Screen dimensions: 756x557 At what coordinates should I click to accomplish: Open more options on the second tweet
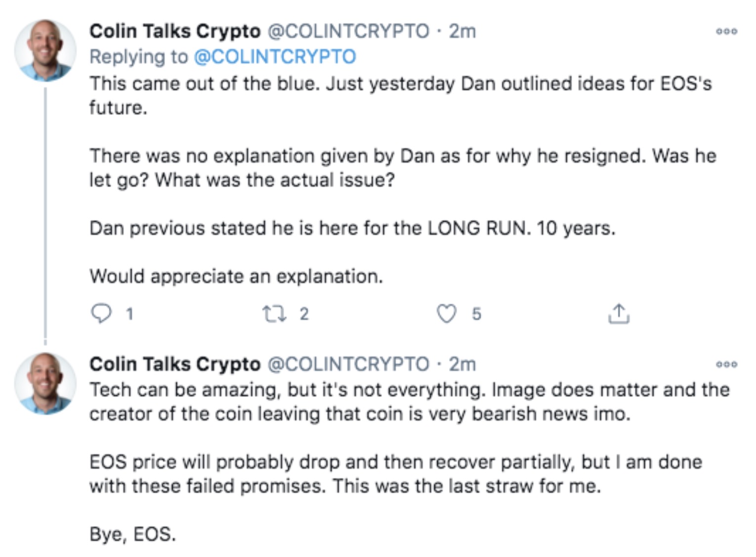click(726, 364)
